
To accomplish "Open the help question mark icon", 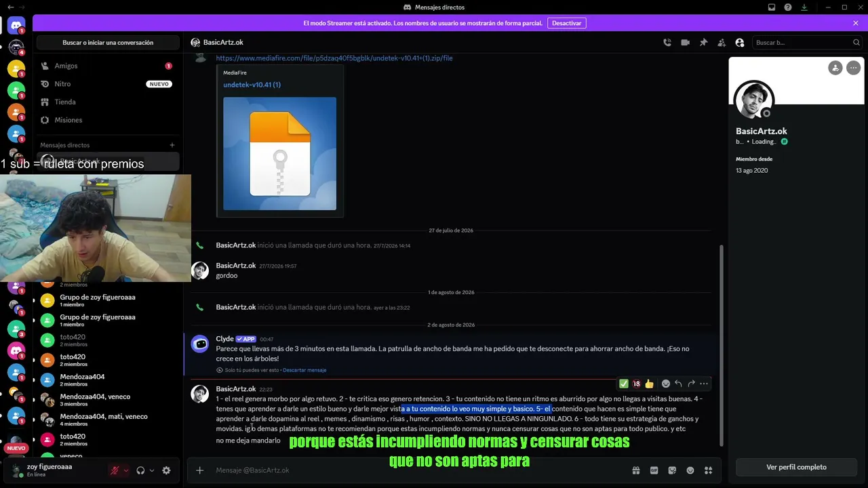I will [x=788, y=7].
